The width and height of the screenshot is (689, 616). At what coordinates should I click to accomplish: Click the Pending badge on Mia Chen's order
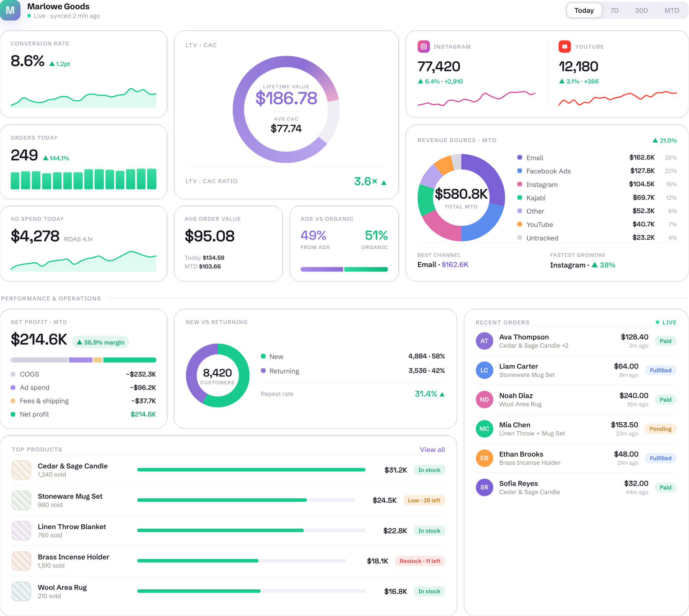(660, 429)
